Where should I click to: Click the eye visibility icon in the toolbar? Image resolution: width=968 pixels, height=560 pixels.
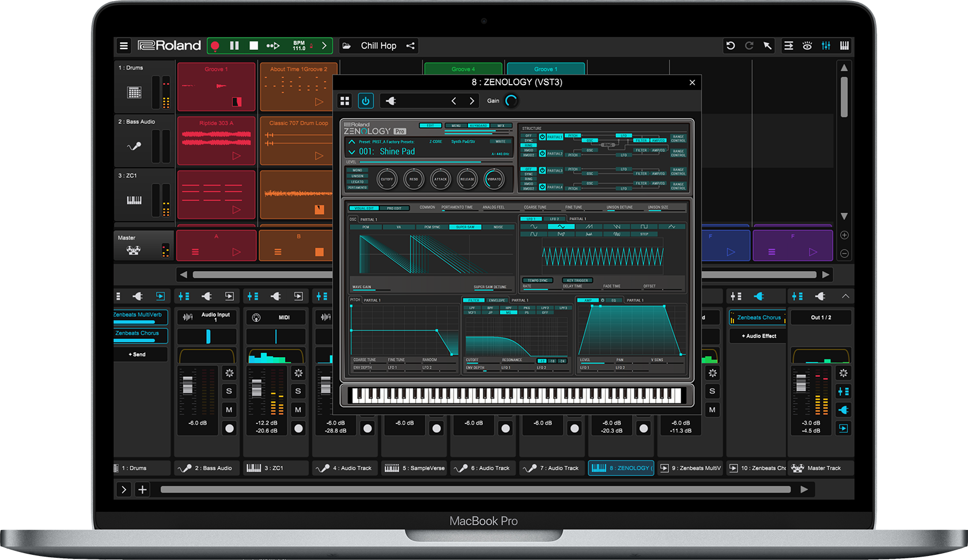[x=807, y=46]
